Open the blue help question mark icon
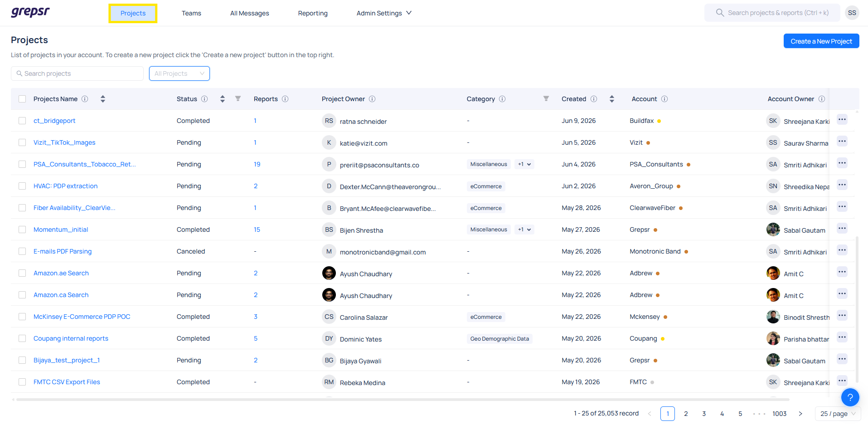This screenshot has width=868, height=425. click(850, 397)
